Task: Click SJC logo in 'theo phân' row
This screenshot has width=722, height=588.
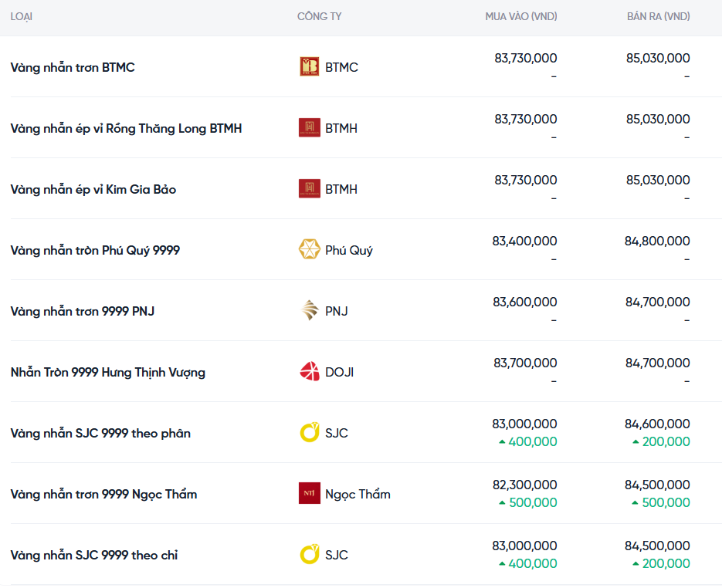Action: (x=310, y=433)
